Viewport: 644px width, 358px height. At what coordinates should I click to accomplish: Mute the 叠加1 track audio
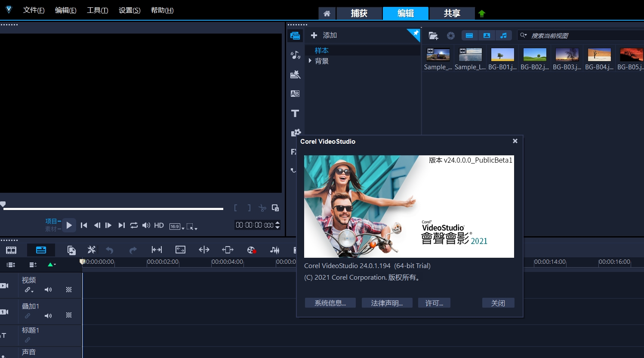coord(48,316)
